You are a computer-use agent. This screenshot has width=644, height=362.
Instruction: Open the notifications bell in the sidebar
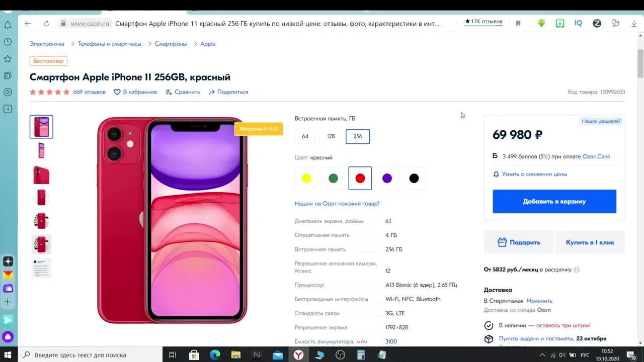tap(8, 25)
